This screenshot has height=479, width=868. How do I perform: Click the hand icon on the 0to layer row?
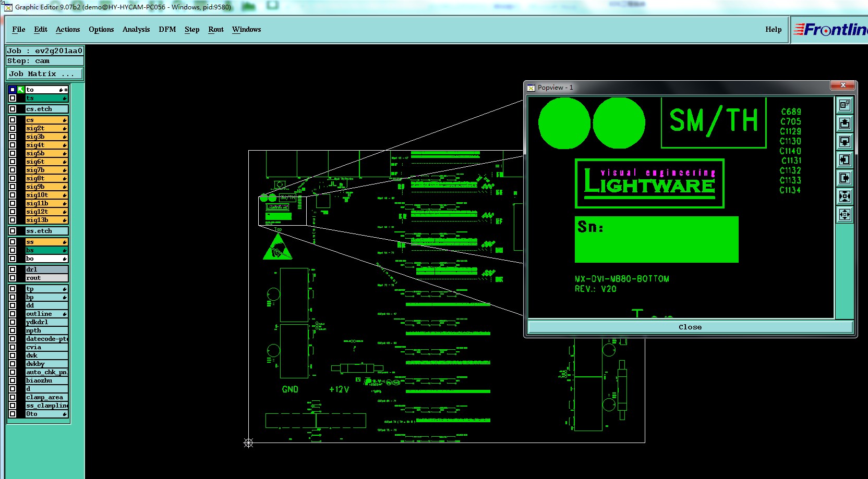(x=65, y=414)
